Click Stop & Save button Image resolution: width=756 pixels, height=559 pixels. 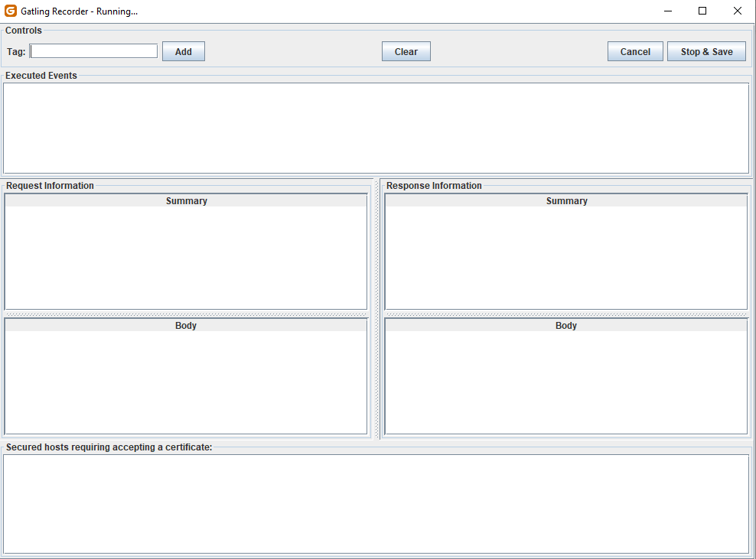click(x=706, y=51)
